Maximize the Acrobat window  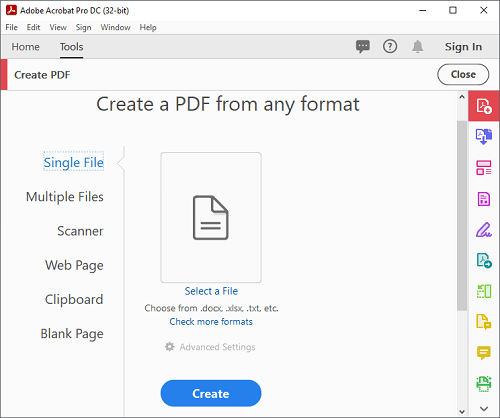click(x=453, y=10)
